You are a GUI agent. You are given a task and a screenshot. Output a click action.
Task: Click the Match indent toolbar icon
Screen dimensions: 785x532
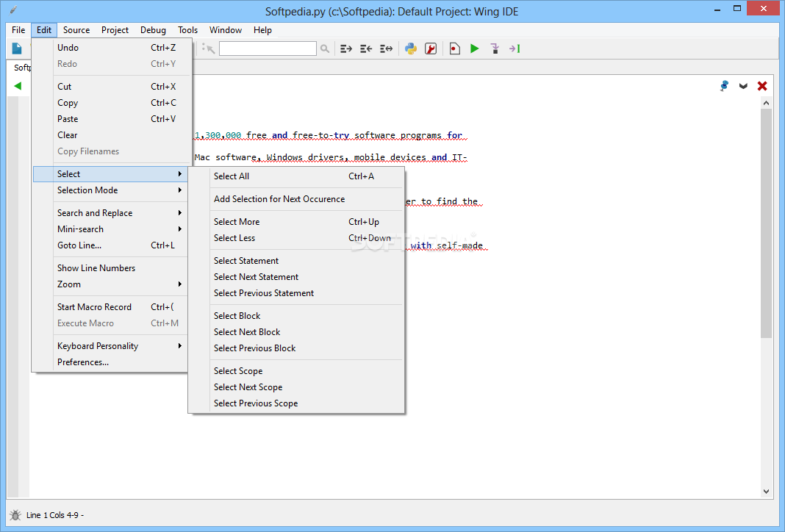tap(386, 48)
